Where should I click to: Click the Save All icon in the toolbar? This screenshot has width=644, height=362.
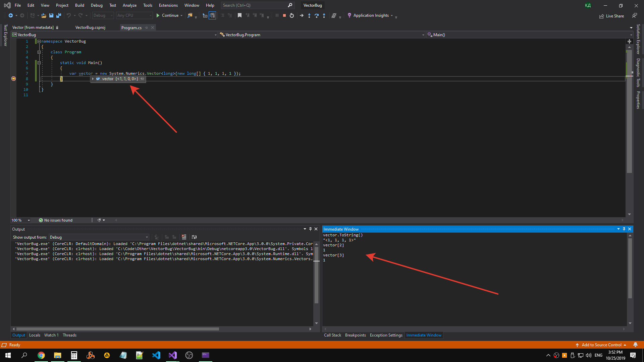pos(58,15)
